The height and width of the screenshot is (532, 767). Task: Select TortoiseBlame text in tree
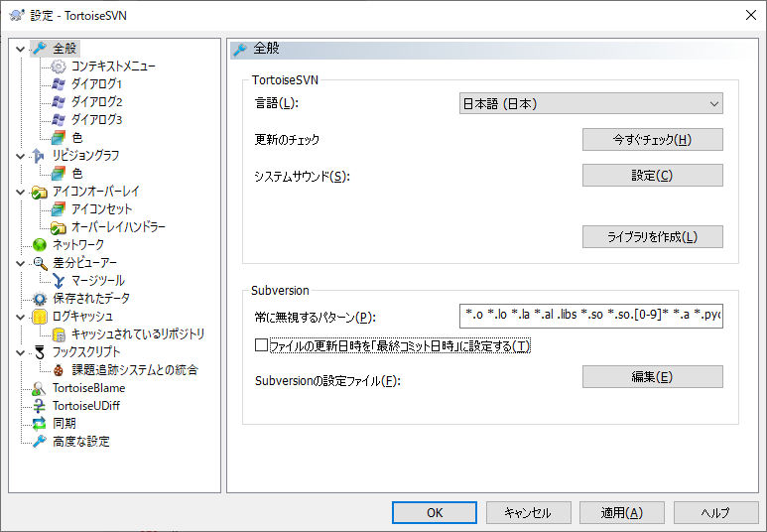pyautogui.click(x=89, y=388)
